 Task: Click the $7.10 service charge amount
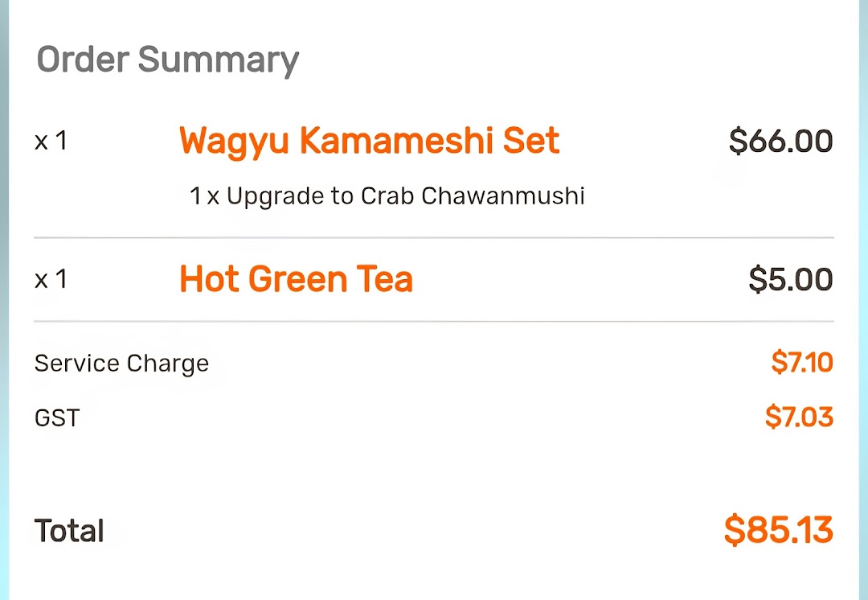pyautogui.click(x=801, y=363)
